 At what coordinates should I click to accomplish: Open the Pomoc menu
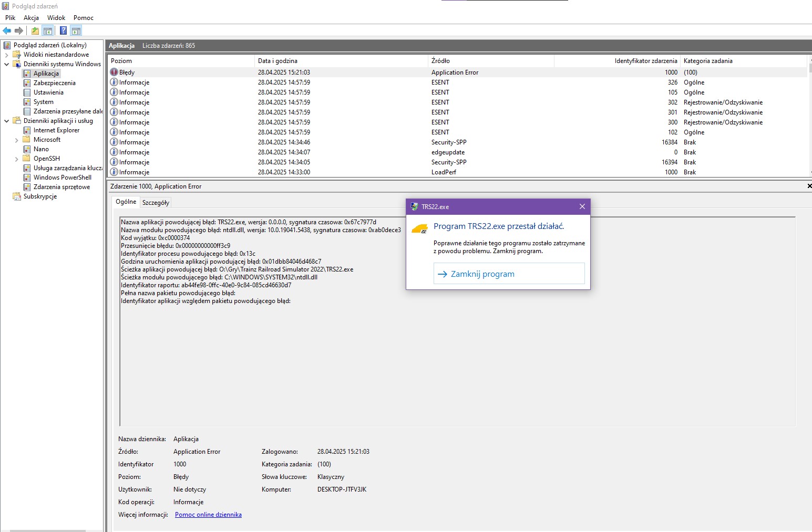tap(84, 18)
